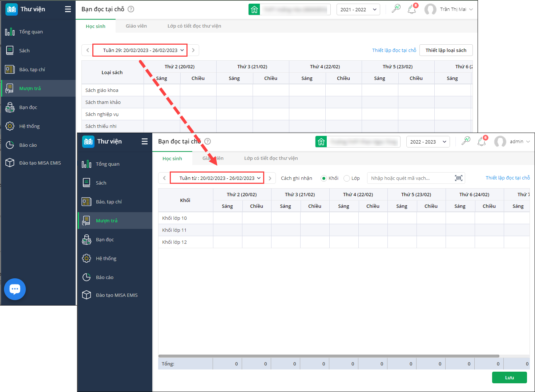Go to next week in front window
The height and width of the screenshot is (392, 535).
point(270,178)
